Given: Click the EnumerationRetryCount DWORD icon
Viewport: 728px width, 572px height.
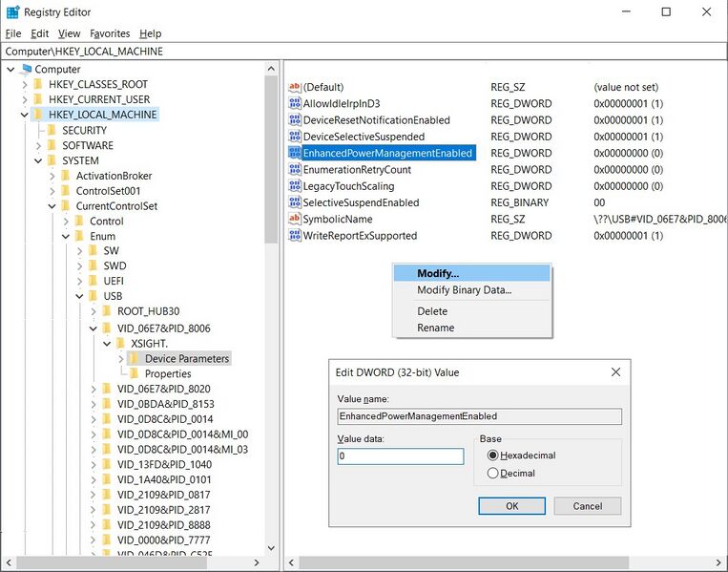Looking at the screenshot, I should pyautogui.click(x=295, y=169).
